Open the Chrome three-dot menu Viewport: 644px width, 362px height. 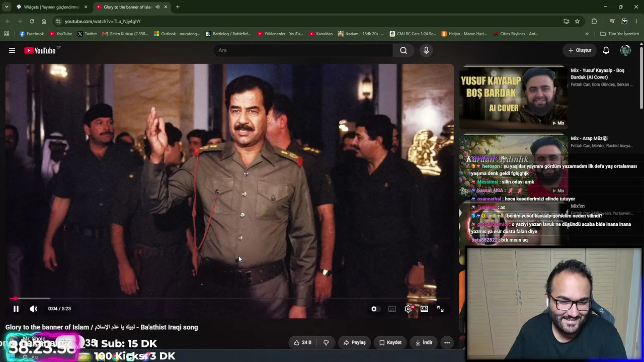click(x=636, y=21)
